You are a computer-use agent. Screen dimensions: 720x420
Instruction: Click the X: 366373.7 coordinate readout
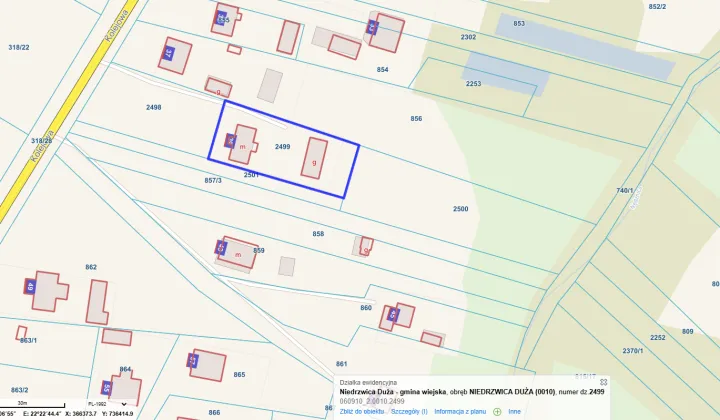click(81, 414)
